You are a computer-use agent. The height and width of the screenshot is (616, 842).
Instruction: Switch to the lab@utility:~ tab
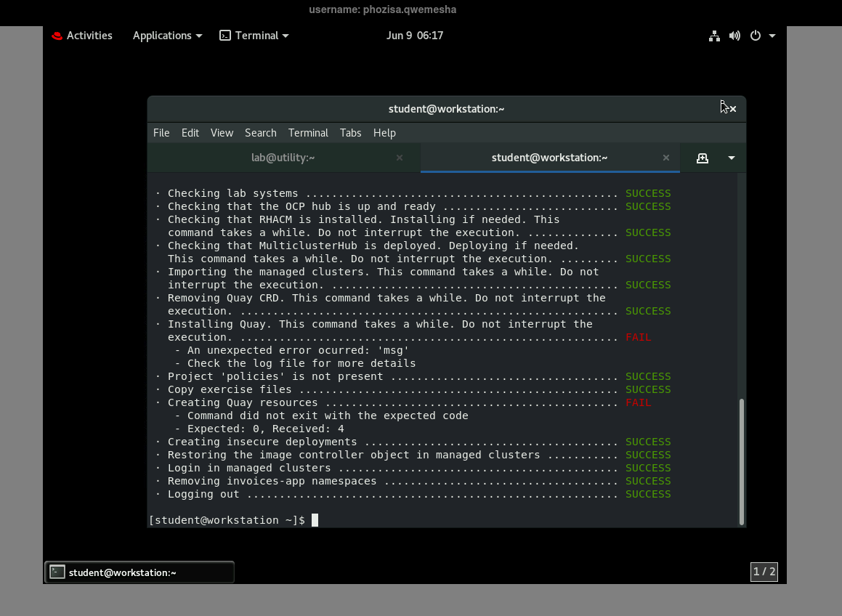click(283, 158)
